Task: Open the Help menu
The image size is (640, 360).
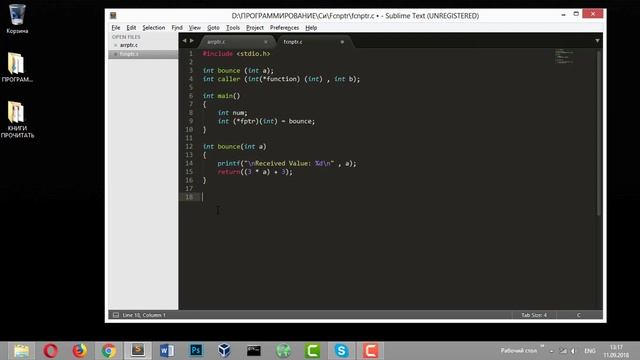Action: pyautogui.click(x=311, y=28)
